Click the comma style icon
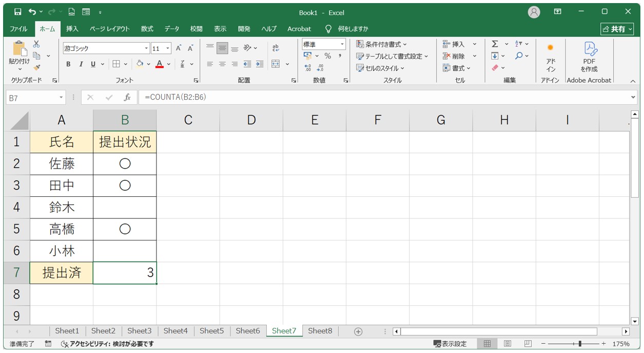 click(x=340, y=56)
